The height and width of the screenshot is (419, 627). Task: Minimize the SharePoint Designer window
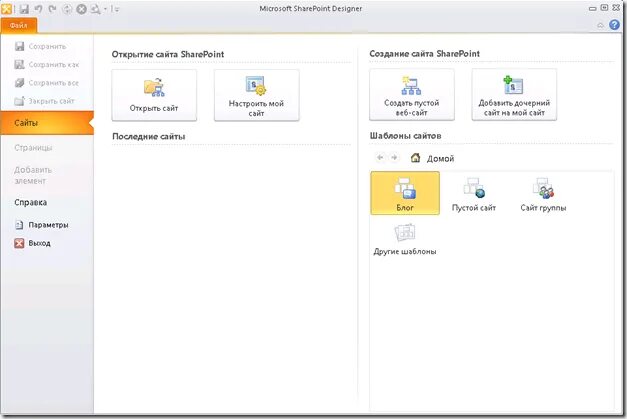(x=593, y=8)
